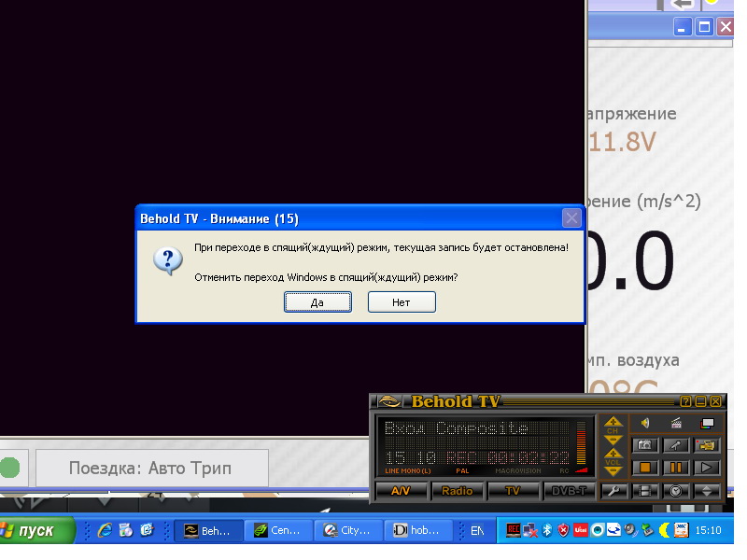The width and height of the screenshot is (747, 560).
Task: Click the red Utel tray icon
Action: [x=581, y=530]
